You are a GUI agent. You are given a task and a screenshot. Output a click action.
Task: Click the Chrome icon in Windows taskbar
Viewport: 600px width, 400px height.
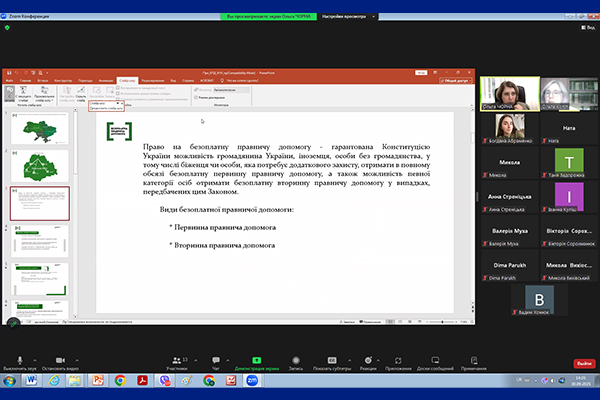click(120, 380)
